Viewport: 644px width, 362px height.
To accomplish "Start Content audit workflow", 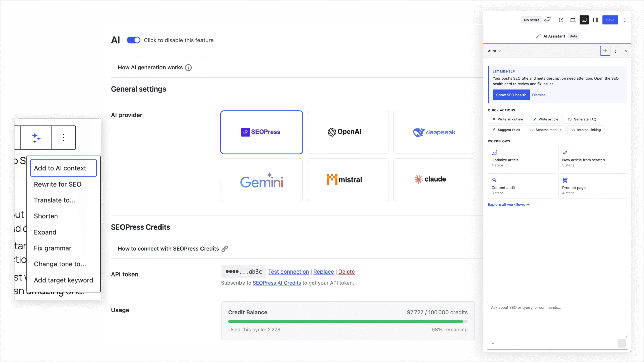I will point(522,186).
